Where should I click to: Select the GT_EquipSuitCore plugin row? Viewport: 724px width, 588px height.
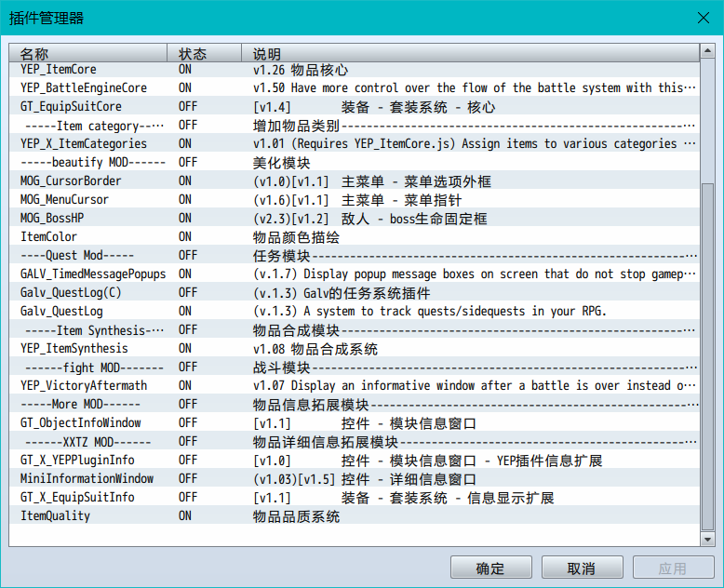355,107
